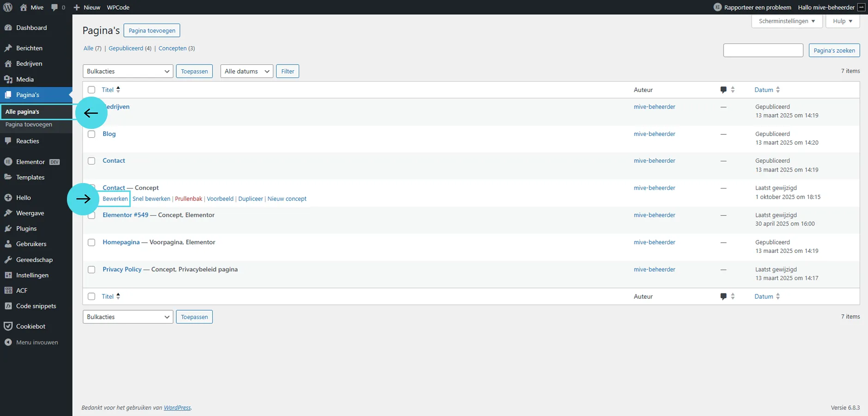Filter by Concepten tab
The width and height of the screenshot is (868, 416).
(172, 48)
